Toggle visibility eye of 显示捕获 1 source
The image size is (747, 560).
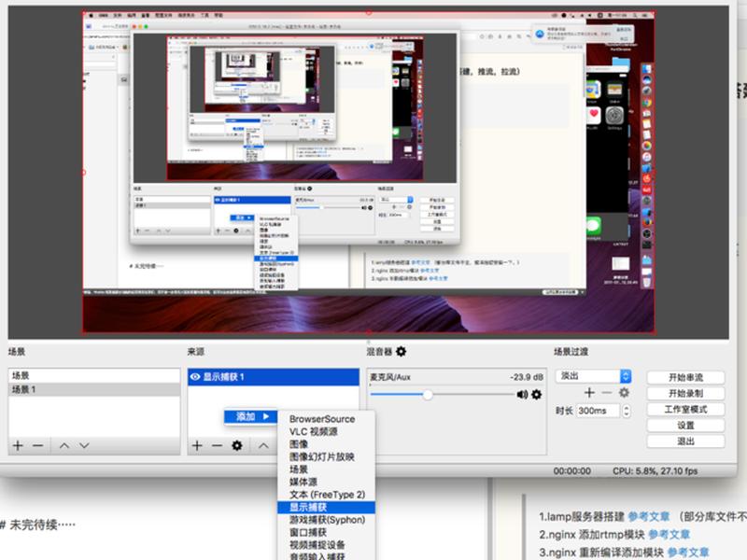click(195, 377)
